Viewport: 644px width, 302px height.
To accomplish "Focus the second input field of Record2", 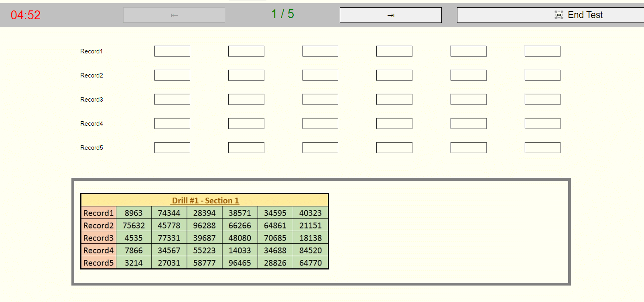I will [246, 75].
